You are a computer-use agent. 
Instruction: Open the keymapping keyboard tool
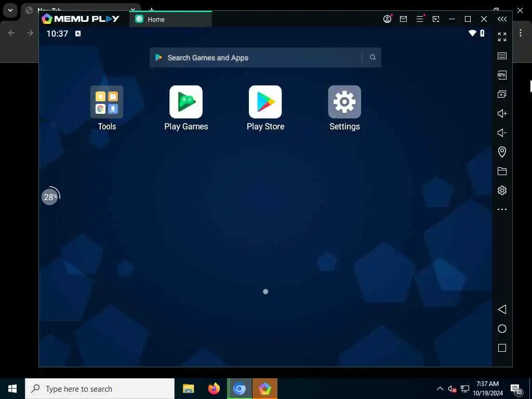(502, 56)
